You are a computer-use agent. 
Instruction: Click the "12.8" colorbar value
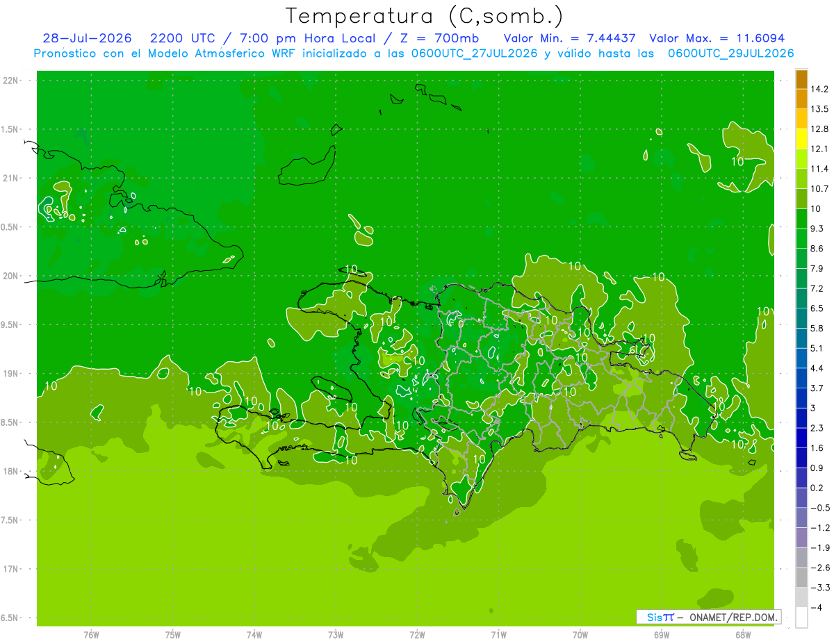819,129
